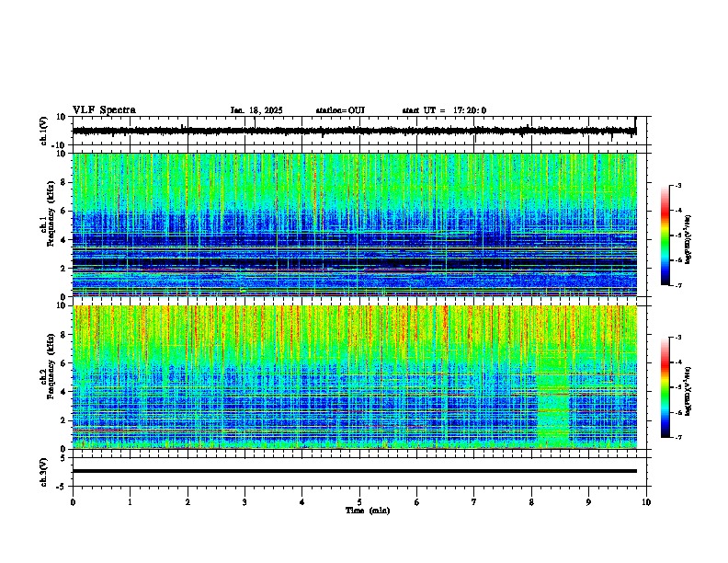Screen dimensions: 728x563
Task: Click time axis tick label '7'
Action: (474, 502)
